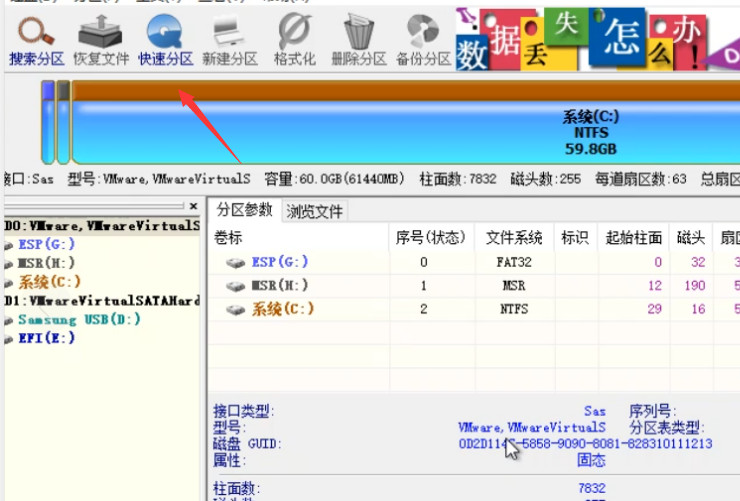740x501 pixels.
Task: Click the head value 190
Action: [695, 285]
